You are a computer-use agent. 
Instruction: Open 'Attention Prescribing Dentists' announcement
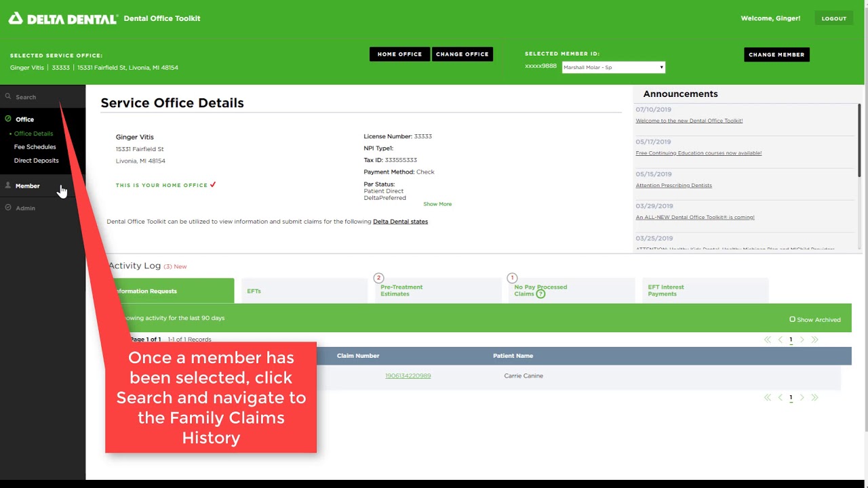(673, 186)
